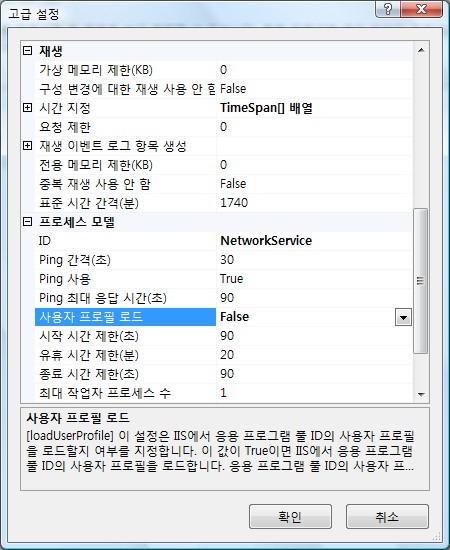Open the 사용자 프로필 로드 dropdown arrow

pos(403,317)
